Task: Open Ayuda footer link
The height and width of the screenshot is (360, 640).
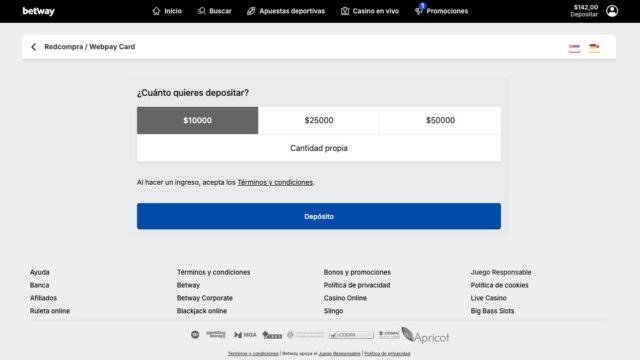Action: point(40,272)
